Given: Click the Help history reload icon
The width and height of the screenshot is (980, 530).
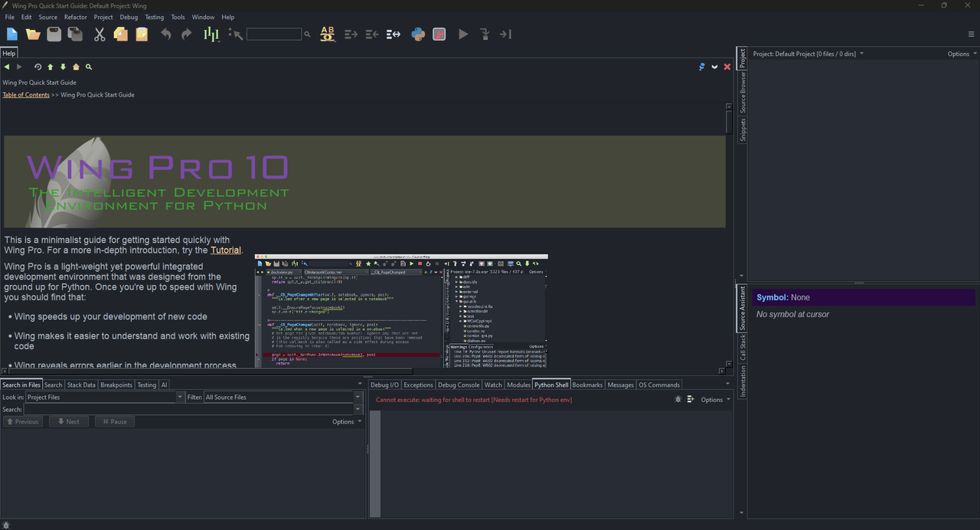Looking at the screenshot, I should pyautogui.click(x=38, y=67).
